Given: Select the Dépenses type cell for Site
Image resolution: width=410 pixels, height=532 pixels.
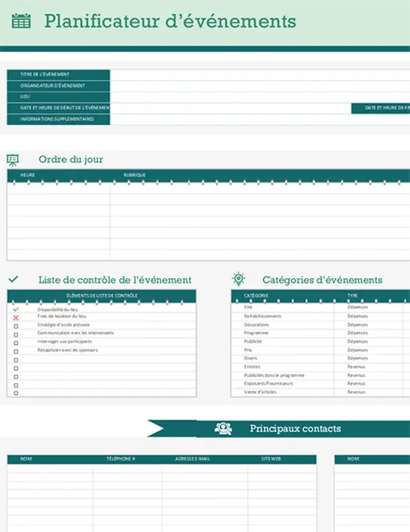Looking at the screenshot, I should (369, 307).
